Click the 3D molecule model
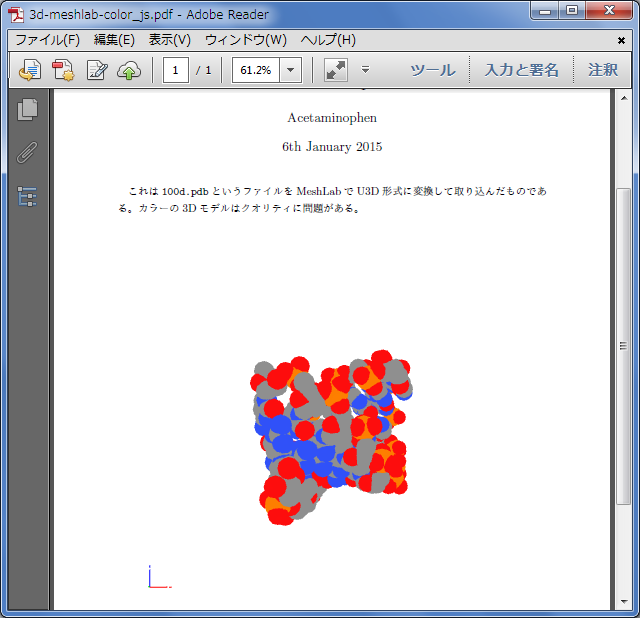 tap(331, 437)
